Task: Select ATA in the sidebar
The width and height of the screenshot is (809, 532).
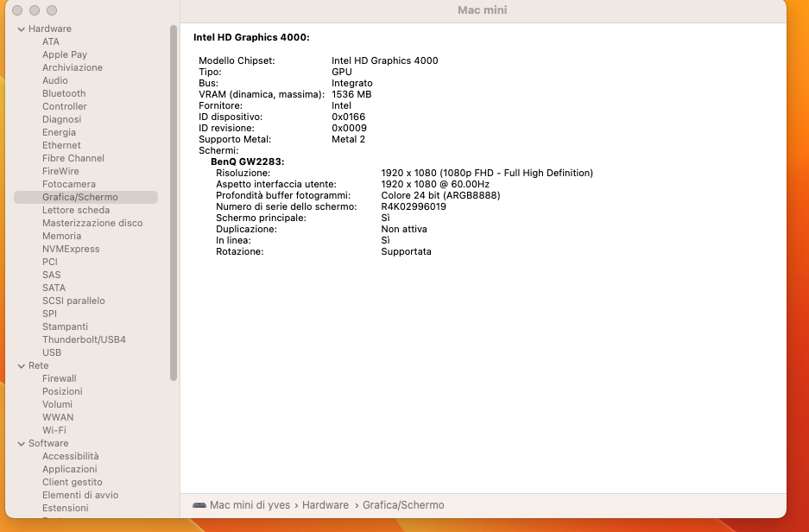Action: pos(51,41)
